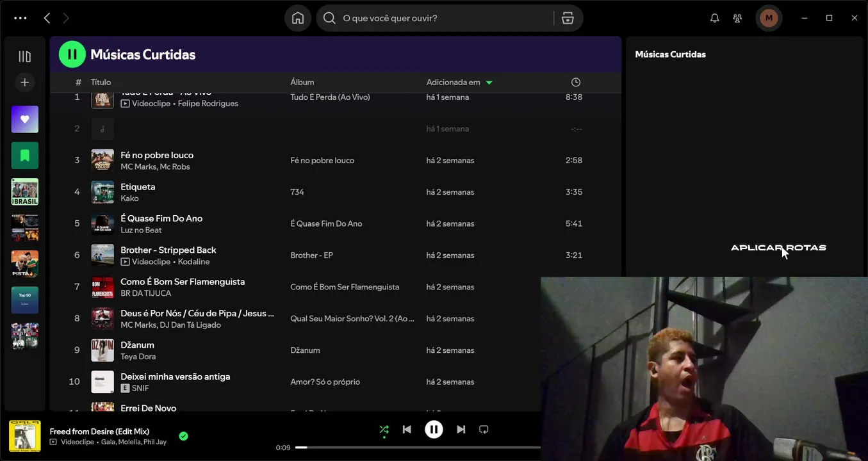
Task: Open artist link Kodaline
Action: (x=193, y=261)
